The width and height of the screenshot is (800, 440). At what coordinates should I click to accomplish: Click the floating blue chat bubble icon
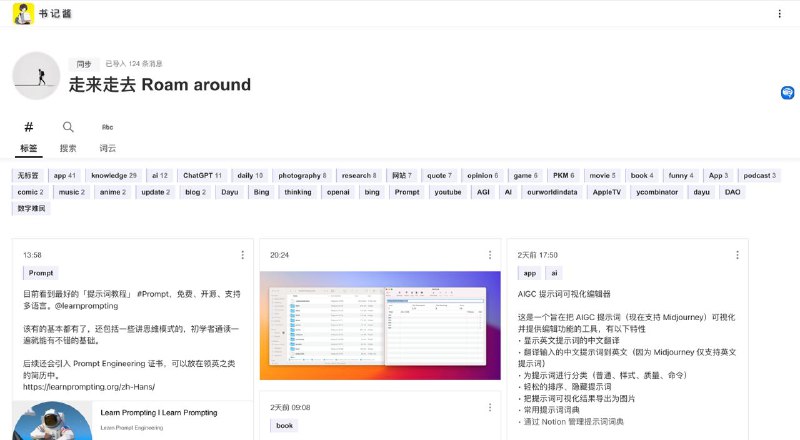[x=787, y=92]
